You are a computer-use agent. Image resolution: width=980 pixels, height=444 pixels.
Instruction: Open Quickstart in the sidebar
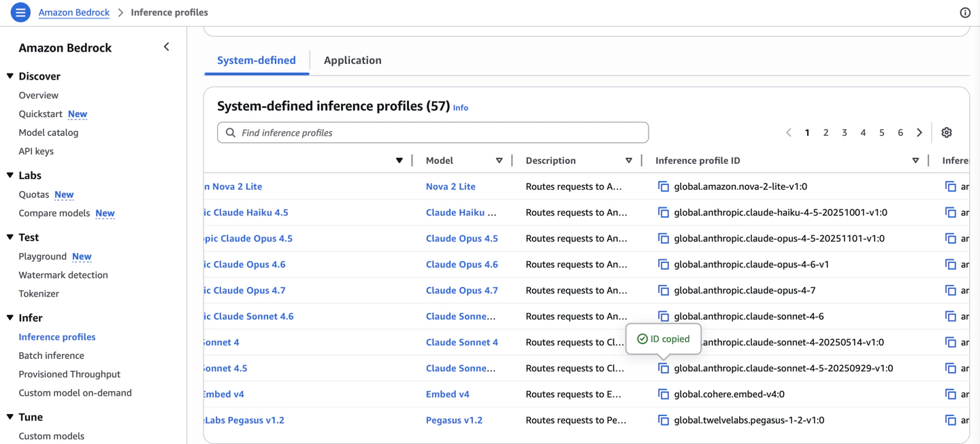41,114
